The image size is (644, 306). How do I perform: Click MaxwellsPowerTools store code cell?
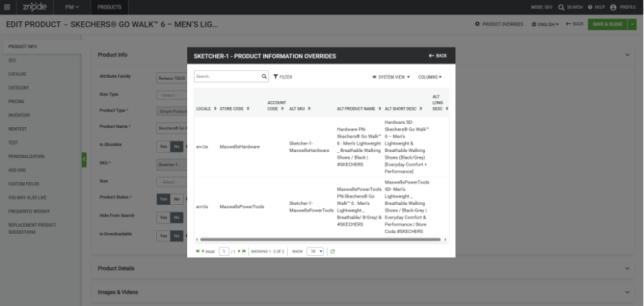pos(242,206)
